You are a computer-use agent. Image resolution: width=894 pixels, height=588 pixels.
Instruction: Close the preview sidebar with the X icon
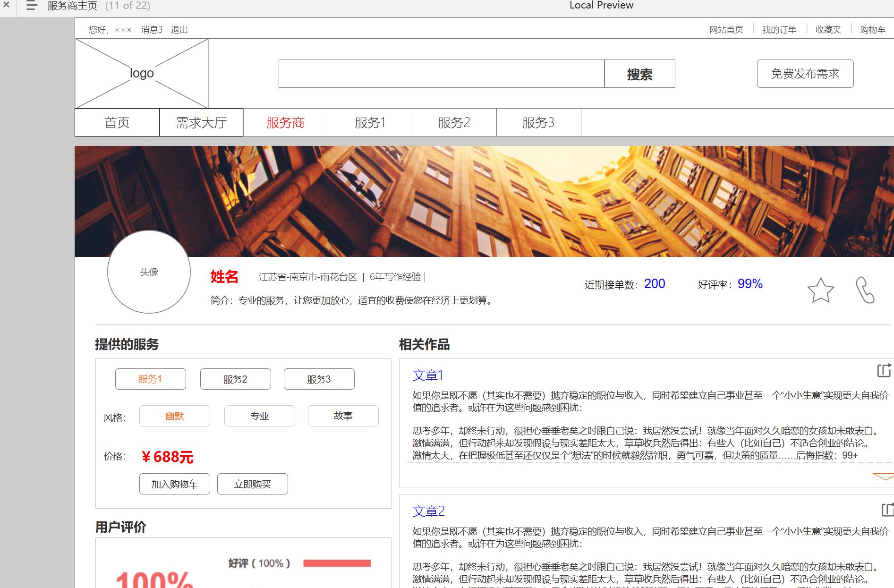(x=6, y=5)
